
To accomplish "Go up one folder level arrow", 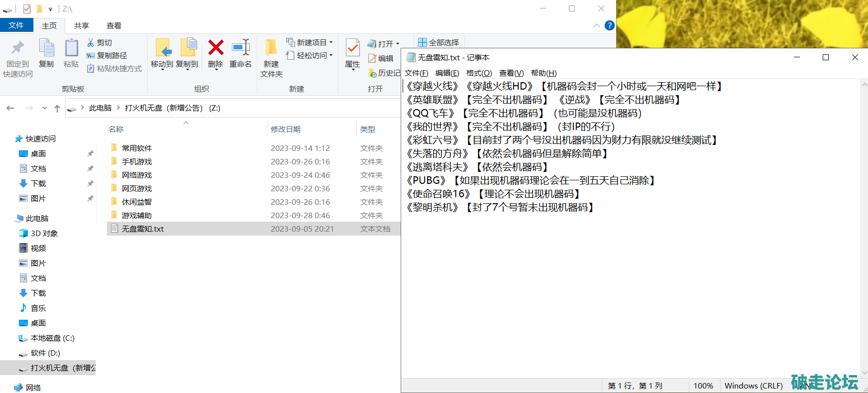I will [x=57, y=108].
